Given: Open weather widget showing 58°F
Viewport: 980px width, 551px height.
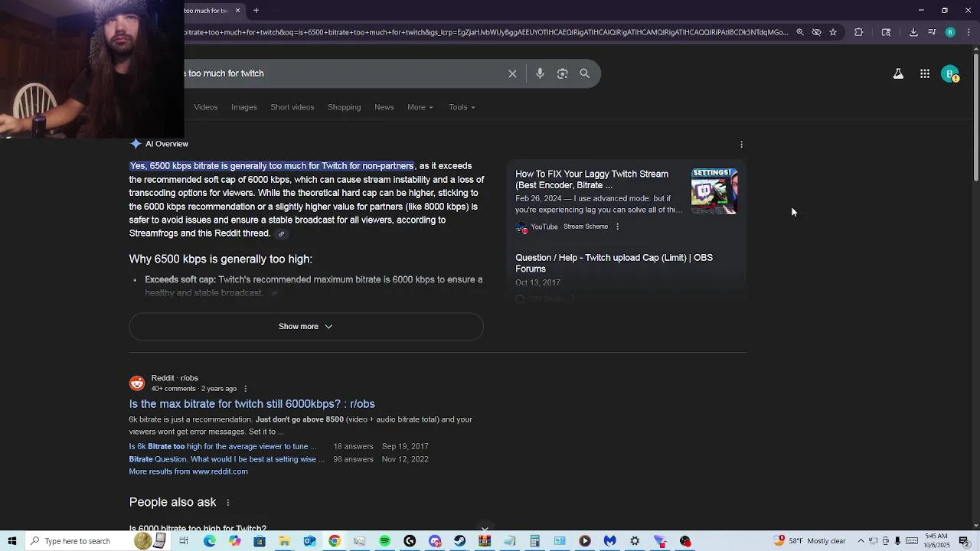Looking at the screenshot, I should pos(811,541).
